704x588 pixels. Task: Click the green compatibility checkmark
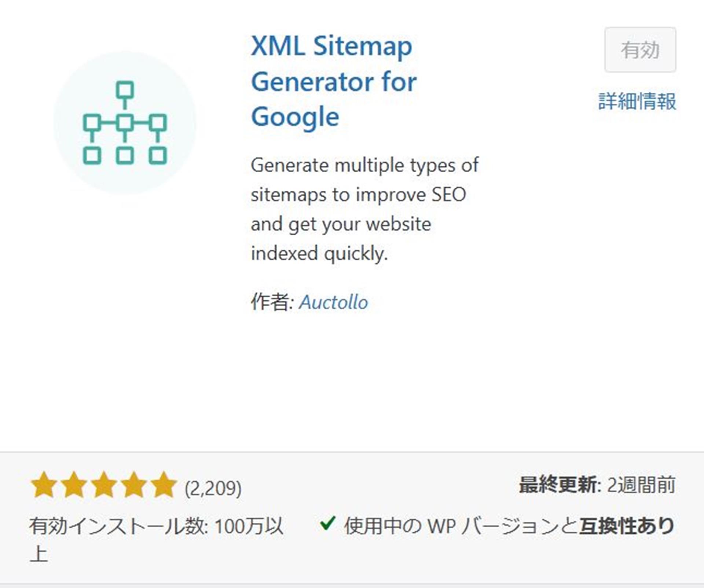point(327,523)
